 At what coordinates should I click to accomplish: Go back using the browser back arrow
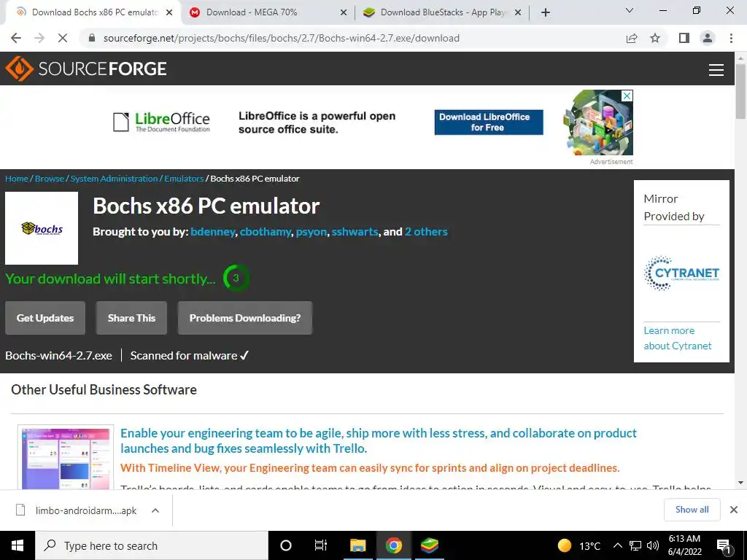(x=16, y=38)
